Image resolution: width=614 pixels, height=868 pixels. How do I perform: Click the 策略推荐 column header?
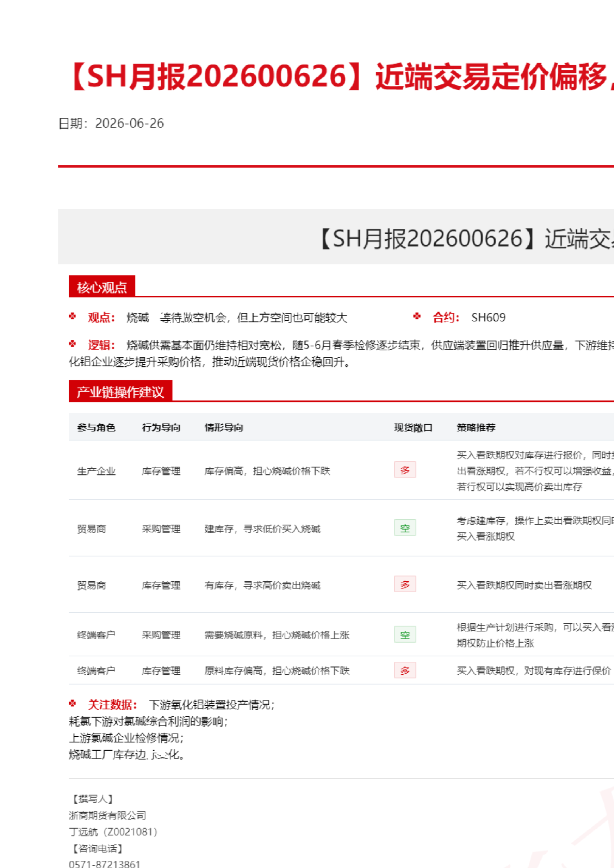(x=476, y=427)
